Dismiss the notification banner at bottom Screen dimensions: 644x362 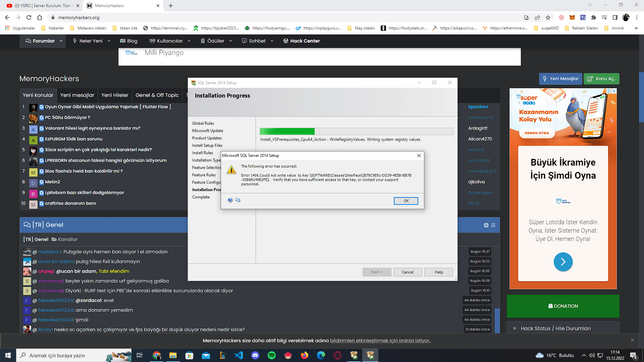tap(632, 340)
